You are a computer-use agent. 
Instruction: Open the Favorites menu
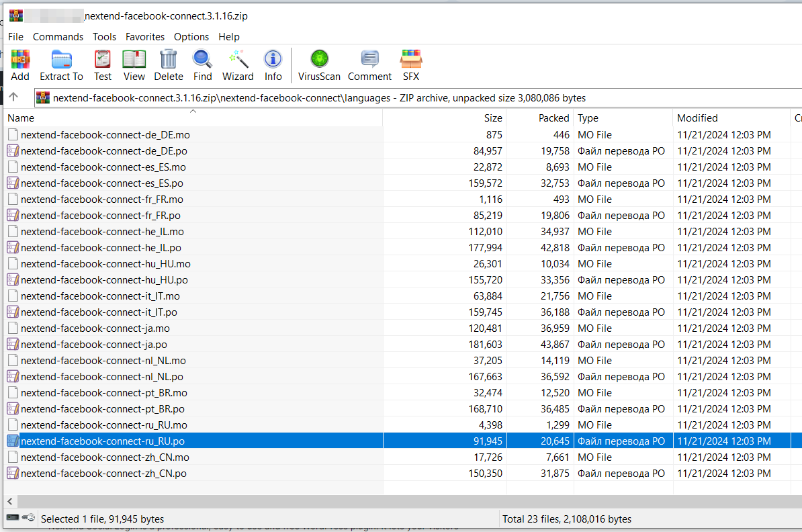point(145,37)
